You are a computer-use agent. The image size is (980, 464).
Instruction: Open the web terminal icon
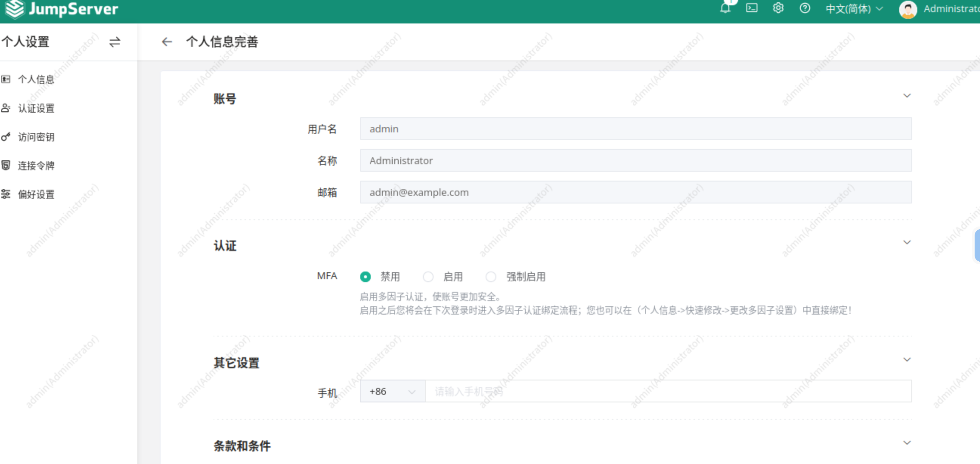[x=752, y=8]
